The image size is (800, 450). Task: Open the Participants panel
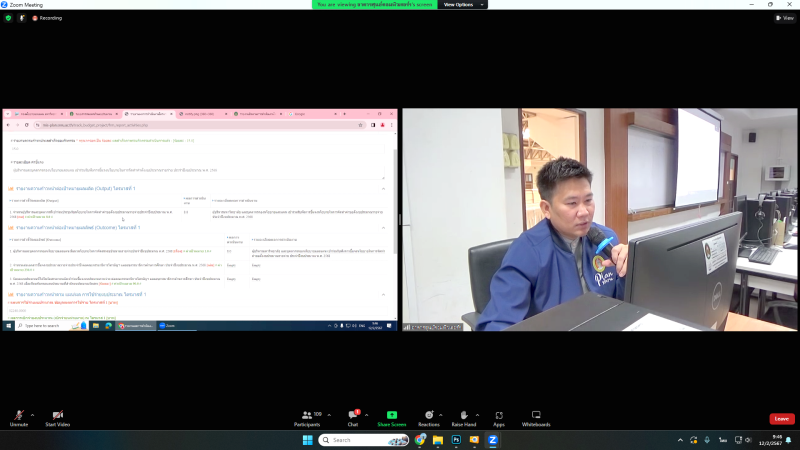(x=306, y=416)
